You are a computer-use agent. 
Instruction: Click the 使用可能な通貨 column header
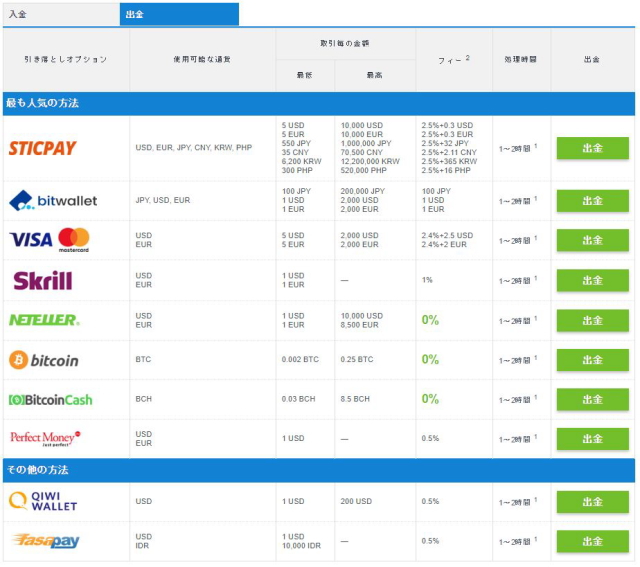coord(202,60)
